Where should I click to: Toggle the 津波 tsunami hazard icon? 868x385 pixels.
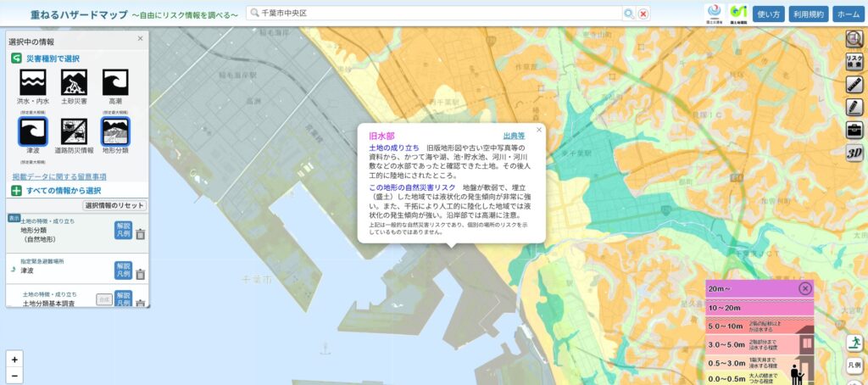tap(33, 131)
